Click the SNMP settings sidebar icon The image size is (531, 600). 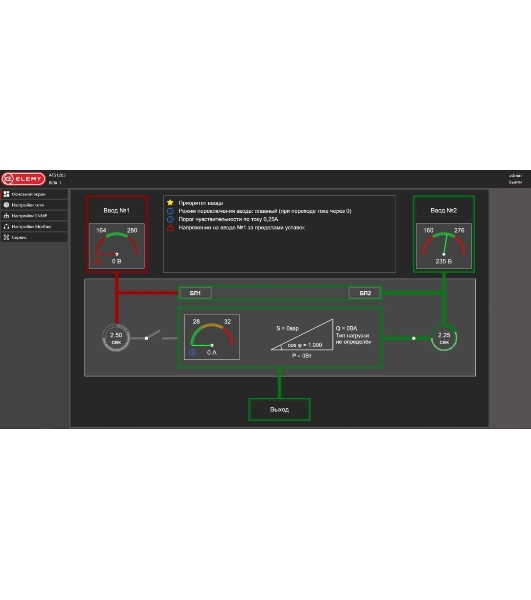pyautogui.click(x=6, y=216)
